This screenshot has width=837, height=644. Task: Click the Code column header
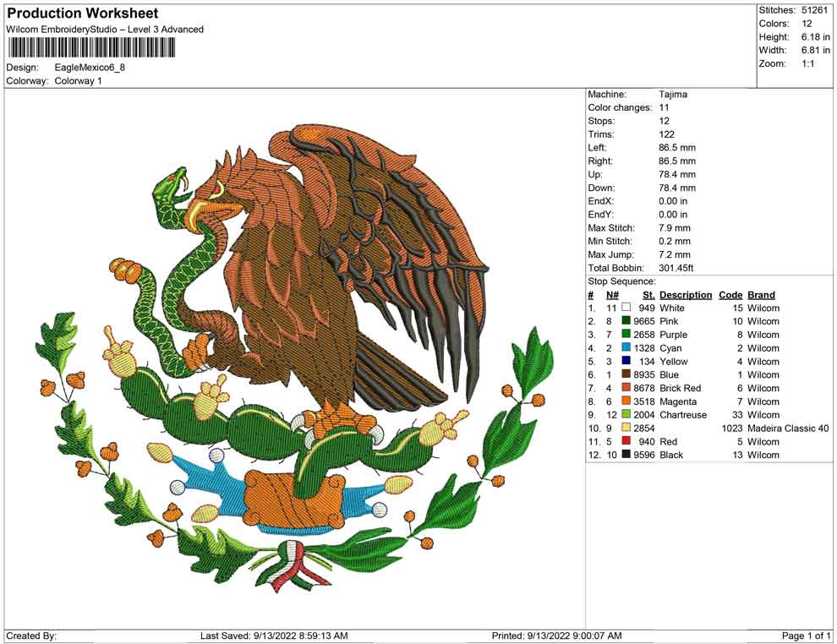click(x=730, y=295)
